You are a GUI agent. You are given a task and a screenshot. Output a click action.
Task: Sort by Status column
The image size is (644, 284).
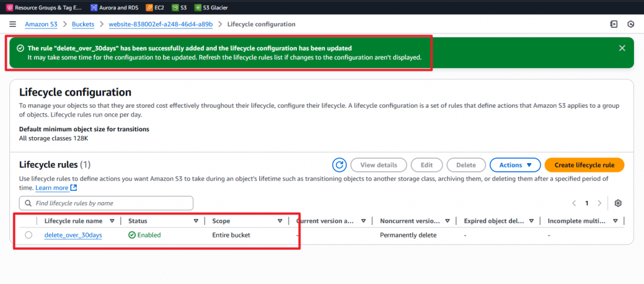coord(196,221)
